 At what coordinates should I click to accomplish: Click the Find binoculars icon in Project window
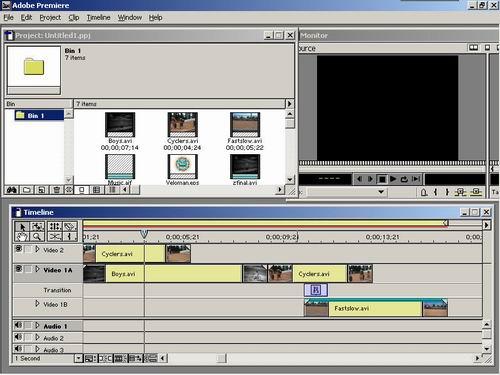point(12,190)
